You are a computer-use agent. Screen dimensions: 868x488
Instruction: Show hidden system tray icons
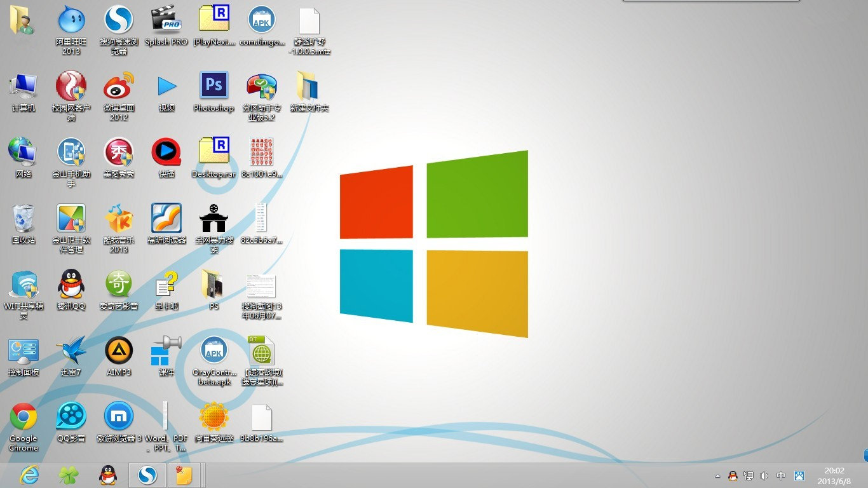[717, 475]
